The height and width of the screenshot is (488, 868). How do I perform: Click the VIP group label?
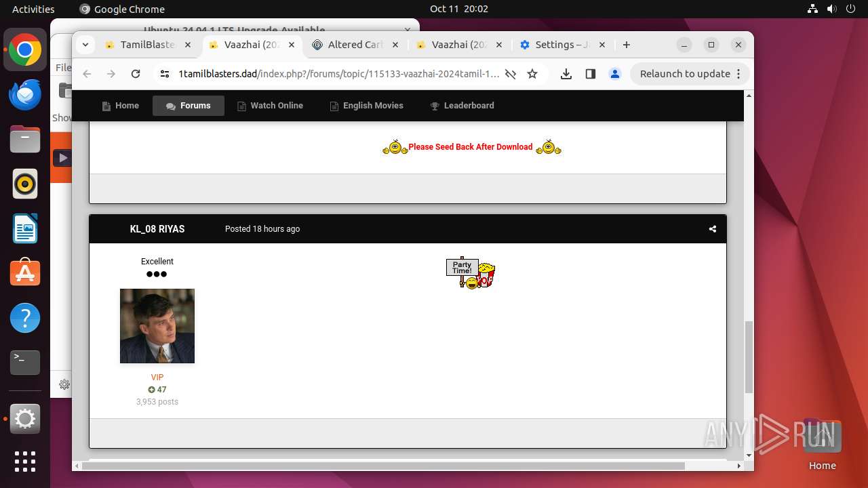coord(157,378)
